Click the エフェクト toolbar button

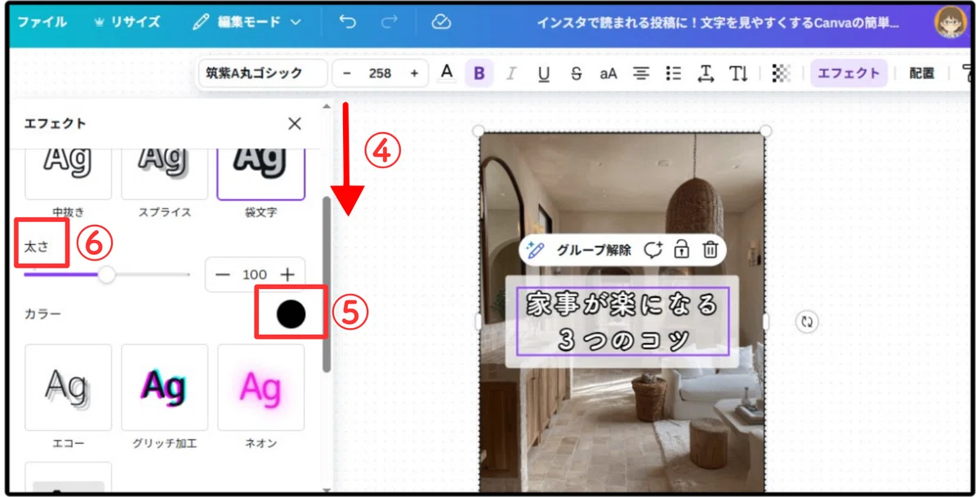(849, 73)
